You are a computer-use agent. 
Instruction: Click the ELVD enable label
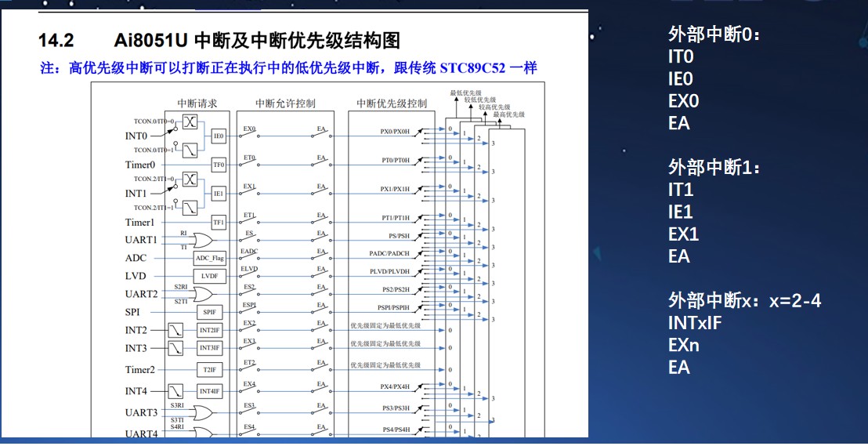(249, 270)
